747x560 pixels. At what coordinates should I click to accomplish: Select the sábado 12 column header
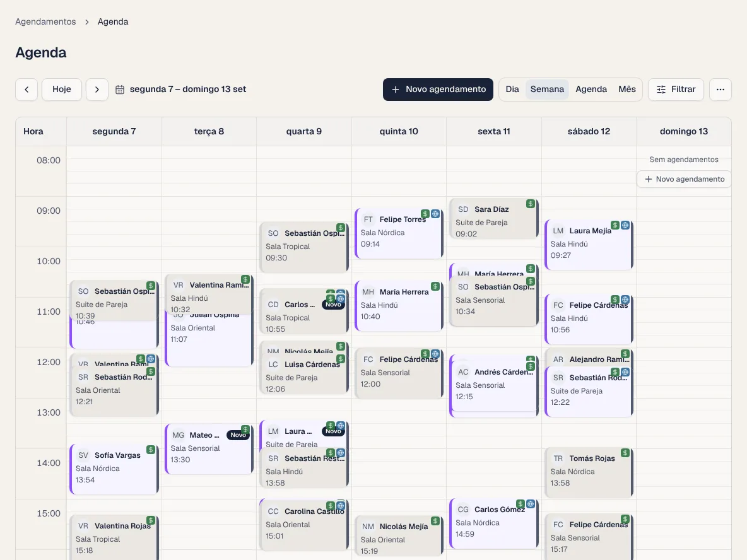click(589, 131)
